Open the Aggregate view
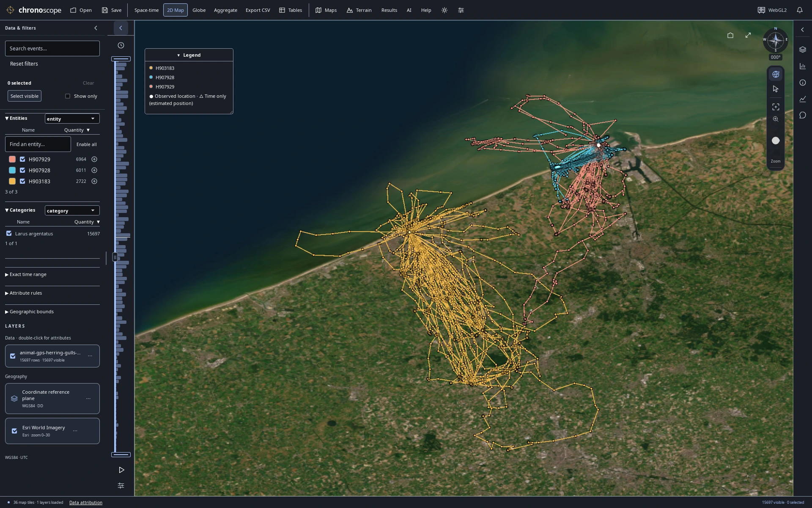 click(x=225, y=10)
